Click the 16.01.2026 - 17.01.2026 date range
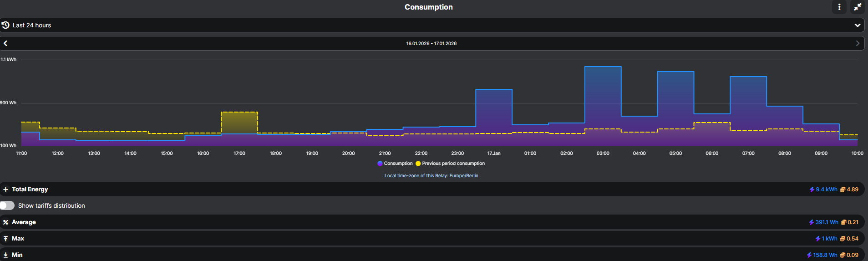Screen dimensions: 868x261 tap(431, 43)
